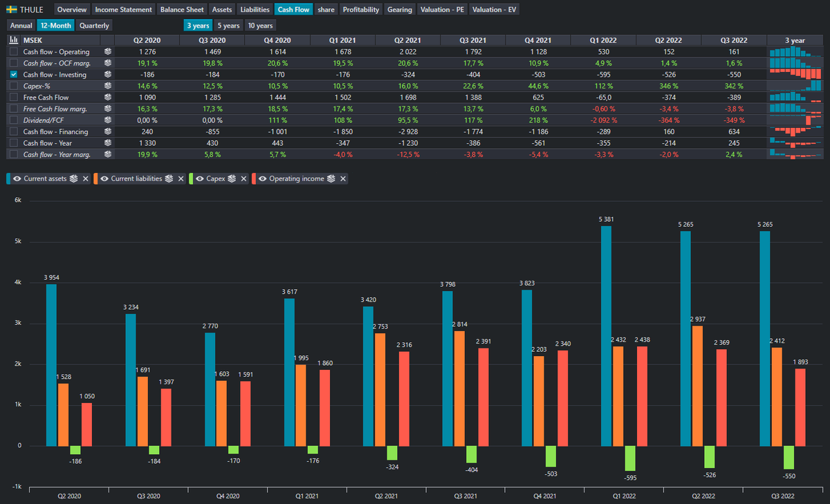Click the Cash flow - Investing 3 year sparkline
Viewport: 830px width, 504px height.
[795, 74]
